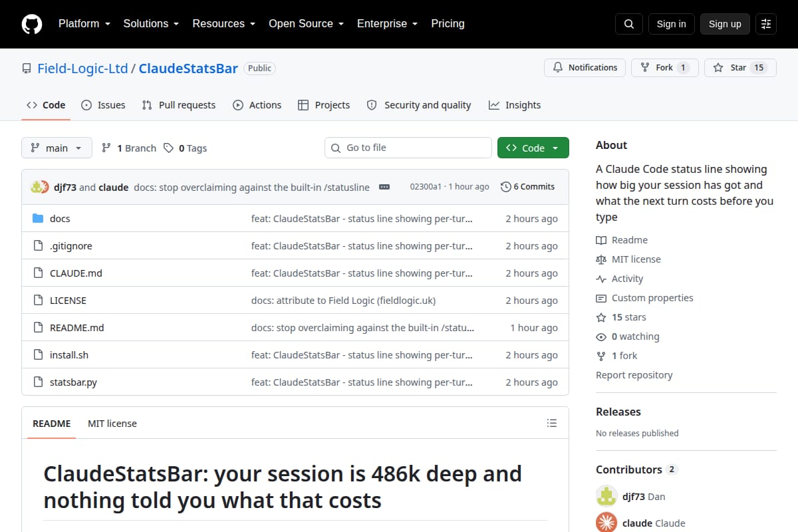The width and height of the screenshot is (798, 532).
Task: Expand the Solutions menu
Action: click(x=151, y=24)
